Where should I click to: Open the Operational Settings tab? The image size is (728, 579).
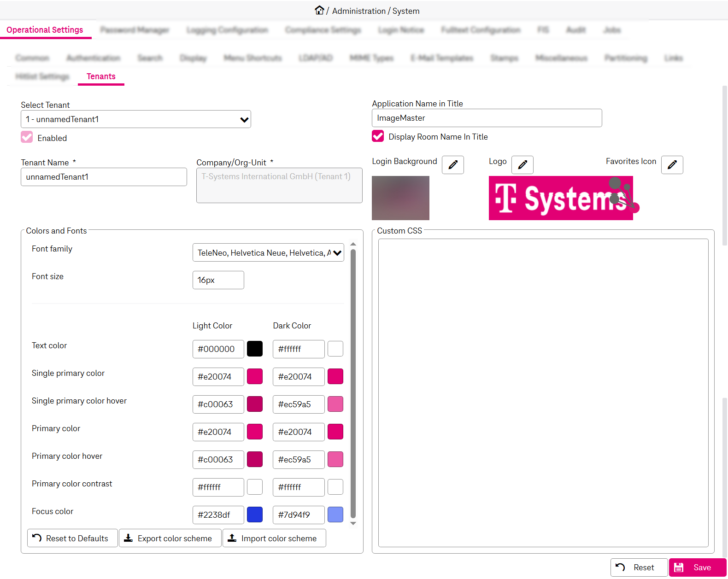click(45, 30)
